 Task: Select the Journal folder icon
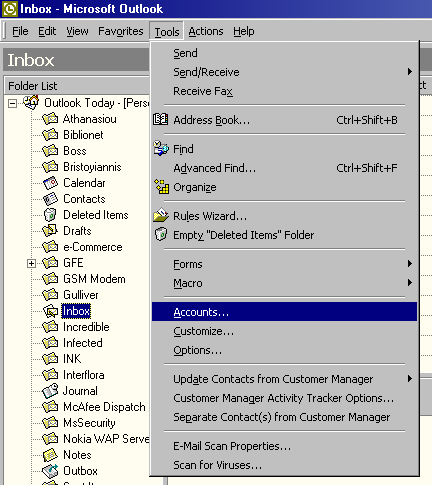tap(50, 391)
